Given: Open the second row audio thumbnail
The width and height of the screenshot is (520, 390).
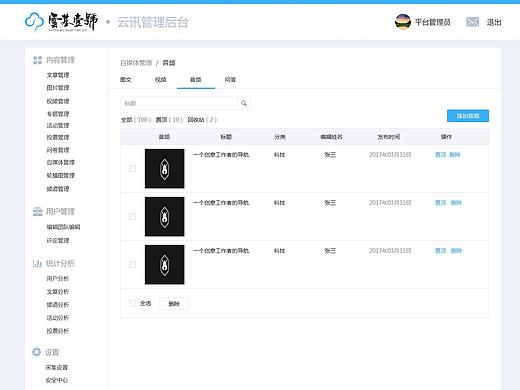Looking at the screenshot, I should (x=164, y=216).
